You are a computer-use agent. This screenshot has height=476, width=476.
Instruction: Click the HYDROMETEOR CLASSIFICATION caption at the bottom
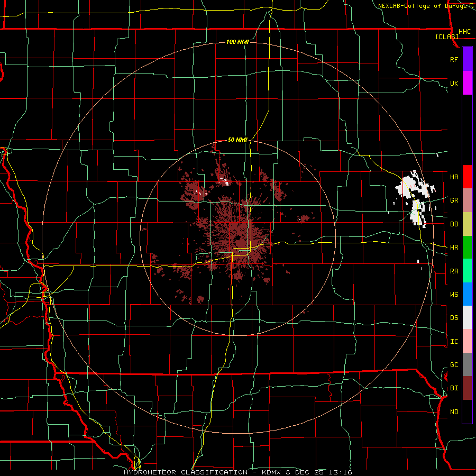(186, 472)
